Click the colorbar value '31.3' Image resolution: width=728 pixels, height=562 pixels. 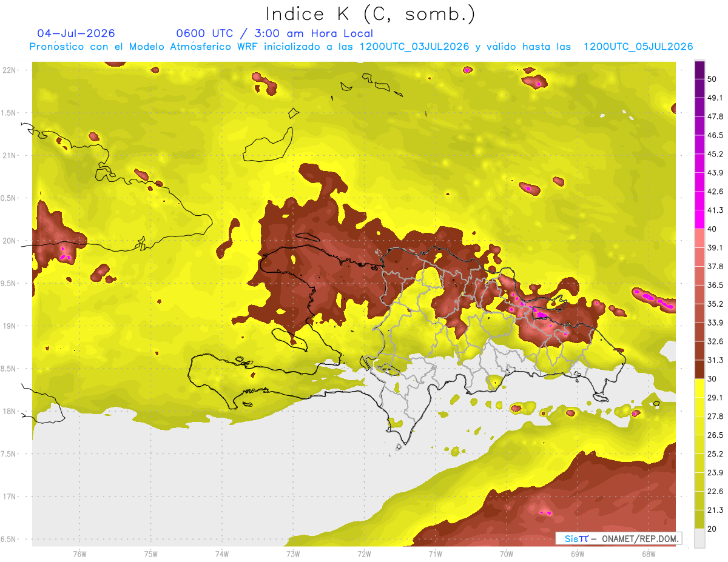click(x=715, y=360)
